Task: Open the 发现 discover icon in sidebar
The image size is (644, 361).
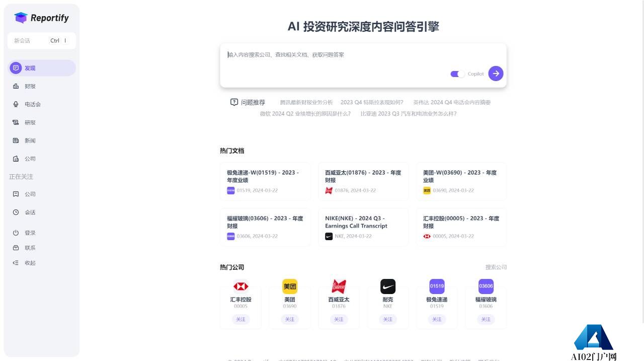Action: pos(16,68)
